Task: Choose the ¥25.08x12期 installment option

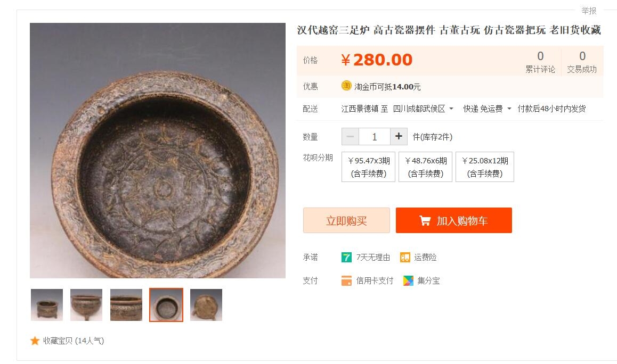Action: [484, 166]
